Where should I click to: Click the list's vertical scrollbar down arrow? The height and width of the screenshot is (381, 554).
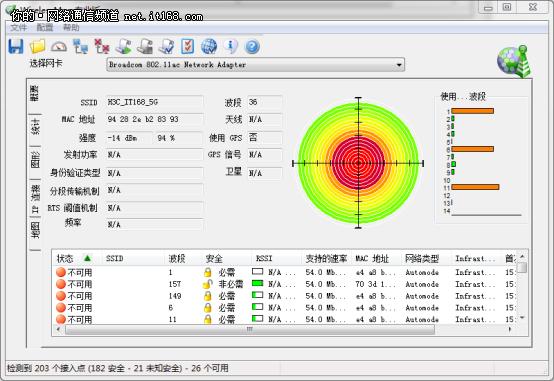pos(522,318)
